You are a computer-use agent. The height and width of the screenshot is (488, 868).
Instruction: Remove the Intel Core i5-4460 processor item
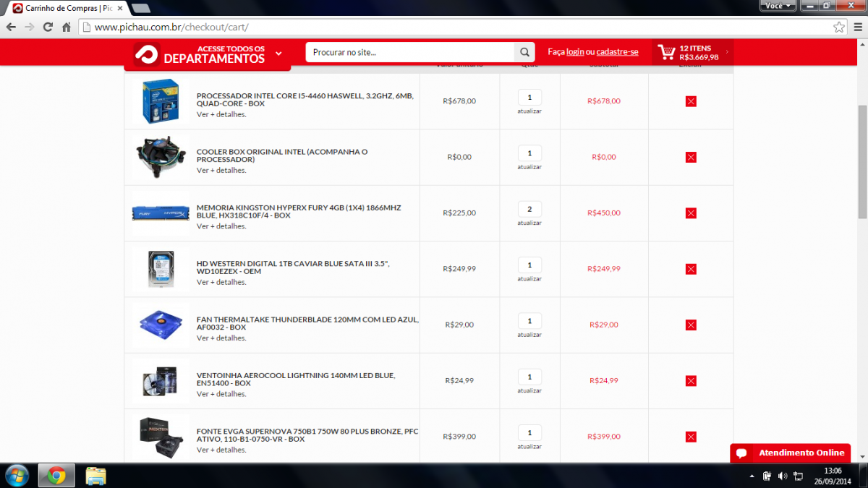(691, 101)
